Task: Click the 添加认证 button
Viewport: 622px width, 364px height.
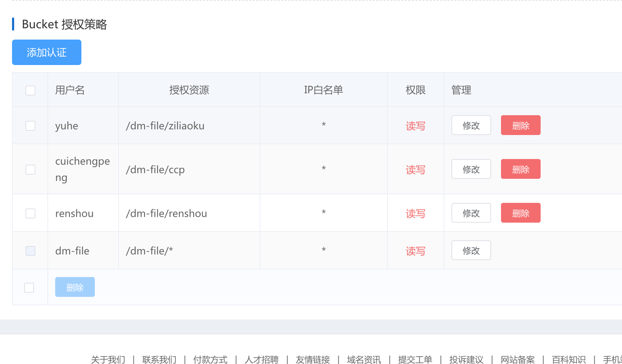Action: pyautogui.click(x=47, y=52)
